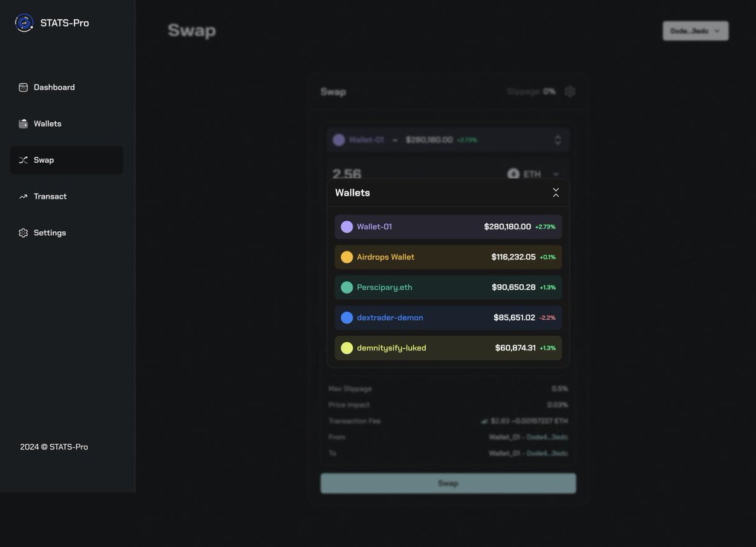Click the $85,651.02 balance text
Screen dimensions: 756x547
point(515,318)
